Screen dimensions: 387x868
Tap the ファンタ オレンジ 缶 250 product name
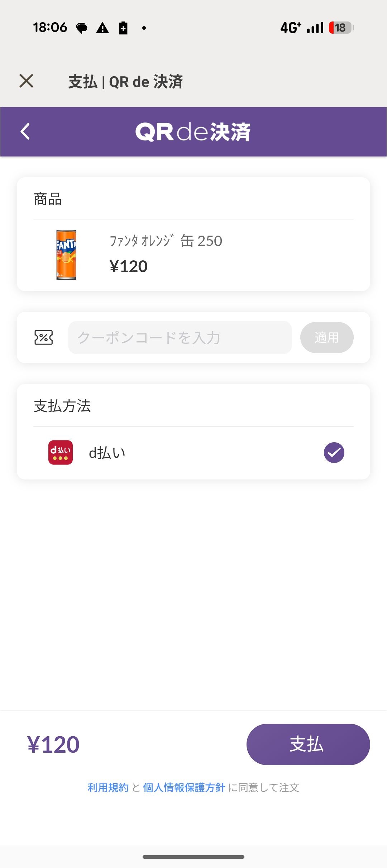(x=166, y=241)
